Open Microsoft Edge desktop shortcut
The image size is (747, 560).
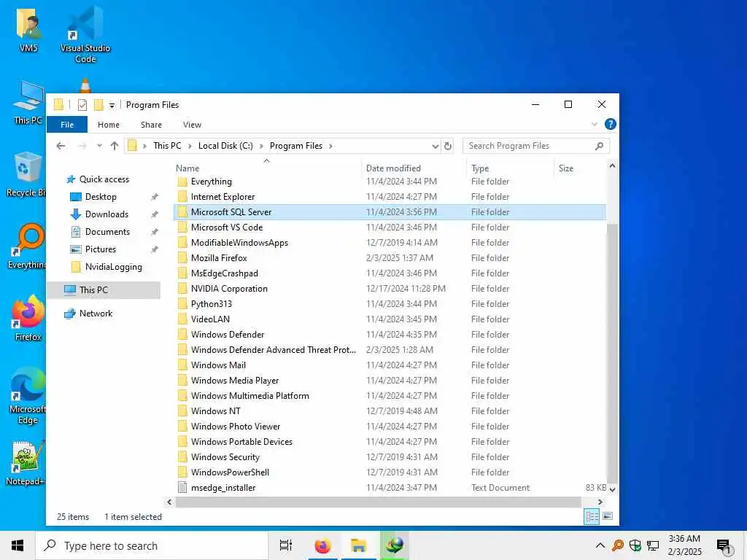(28, 396)
